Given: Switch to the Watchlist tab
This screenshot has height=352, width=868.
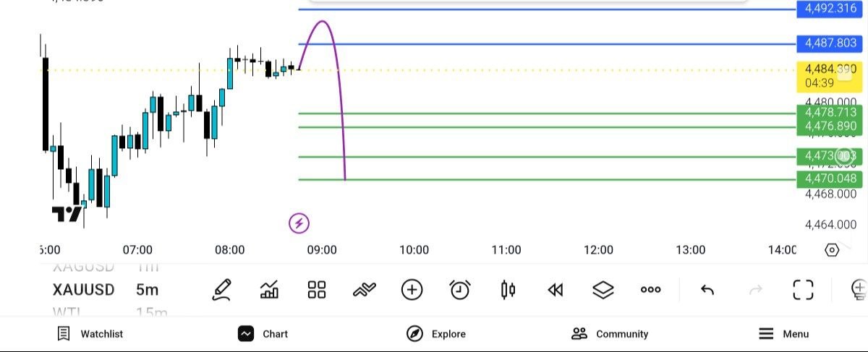Looking at the screenshot, I should [x=90, y=334].
